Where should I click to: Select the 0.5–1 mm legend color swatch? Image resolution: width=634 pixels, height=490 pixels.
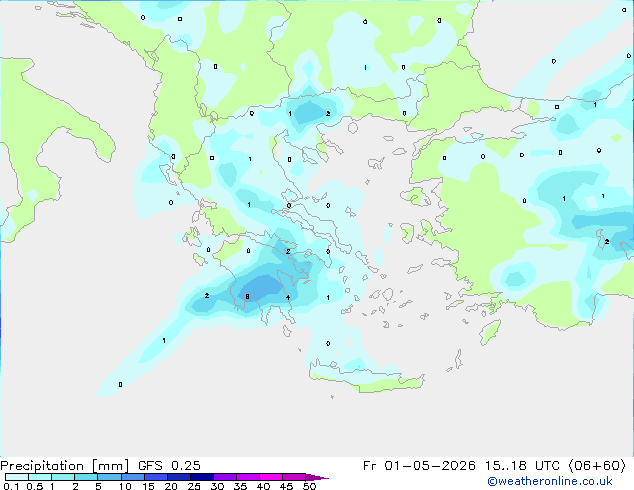[x=40, y=477]
